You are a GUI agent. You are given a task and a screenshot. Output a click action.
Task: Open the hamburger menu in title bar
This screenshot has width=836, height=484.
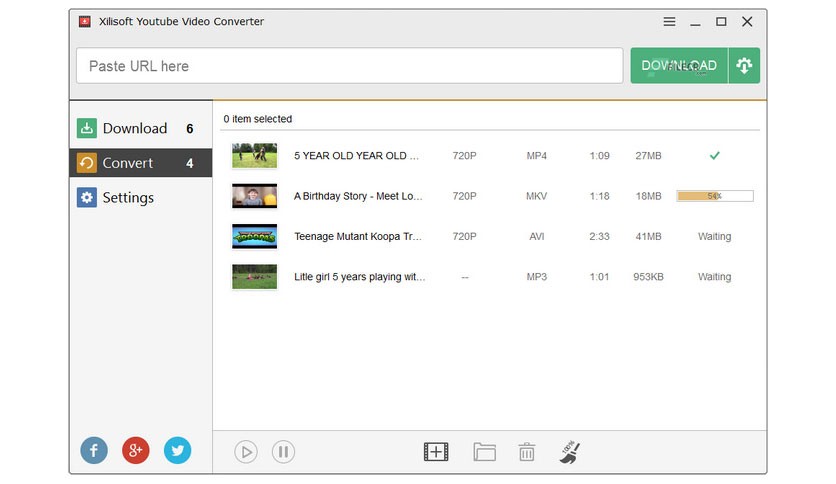pos(669,21)
